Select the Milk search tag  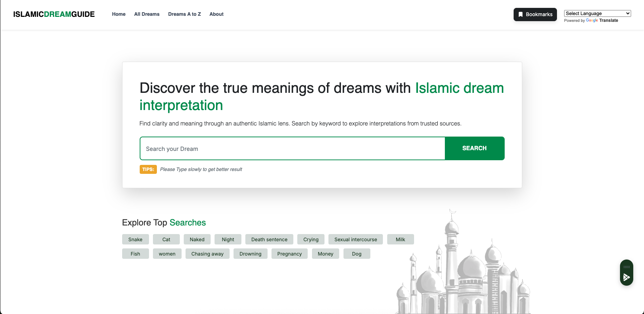click(400, 239)
